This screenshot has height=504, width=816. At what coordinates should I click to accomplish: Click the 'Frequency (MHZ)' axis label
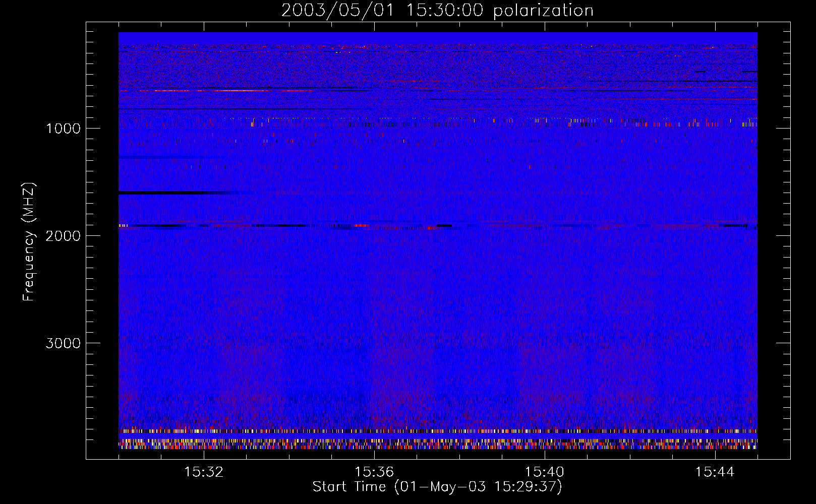[x=29, y=242]
